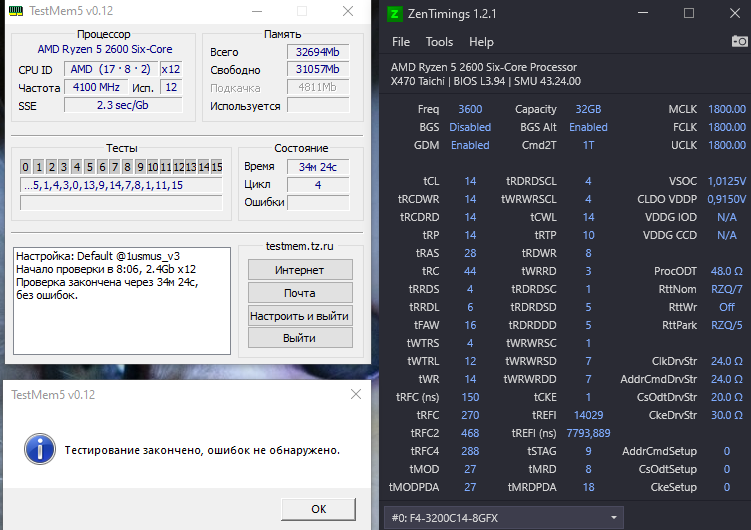Maximize the ZenTimings window
The height and width of the screenshot is (530, 751).
click(689, 13)
